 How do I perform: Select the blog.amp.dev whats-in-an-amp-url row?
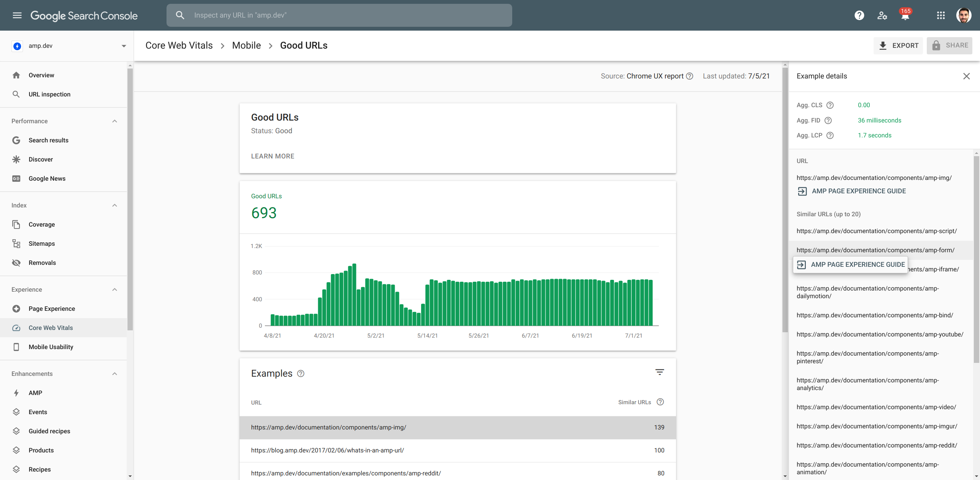[x=457, y=450]
